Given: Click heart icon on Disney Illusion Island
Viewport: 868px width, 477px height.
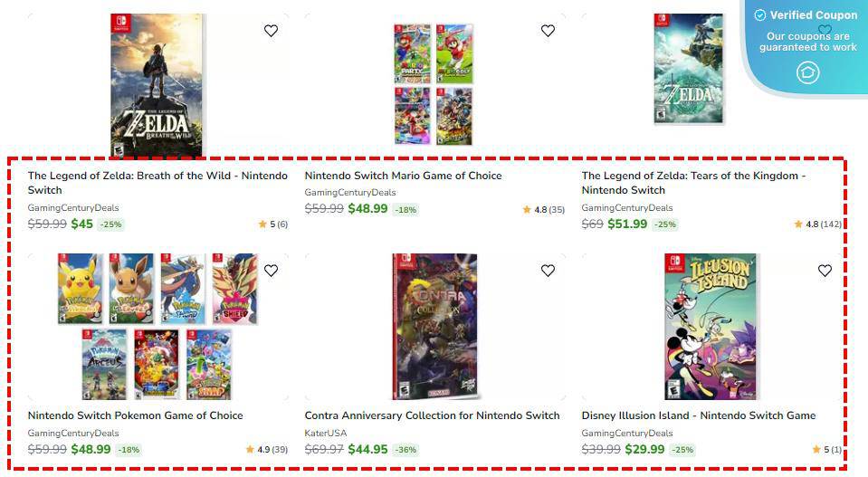Looking at the screenshot, I should point(825,271).
